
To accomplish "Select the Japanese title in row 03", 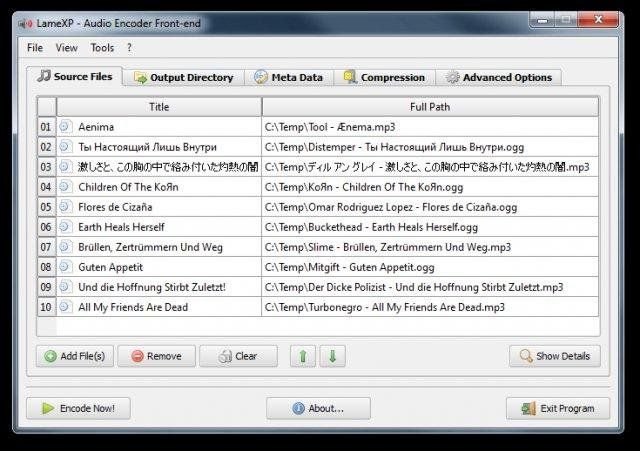I will click(x=159, y=167).
